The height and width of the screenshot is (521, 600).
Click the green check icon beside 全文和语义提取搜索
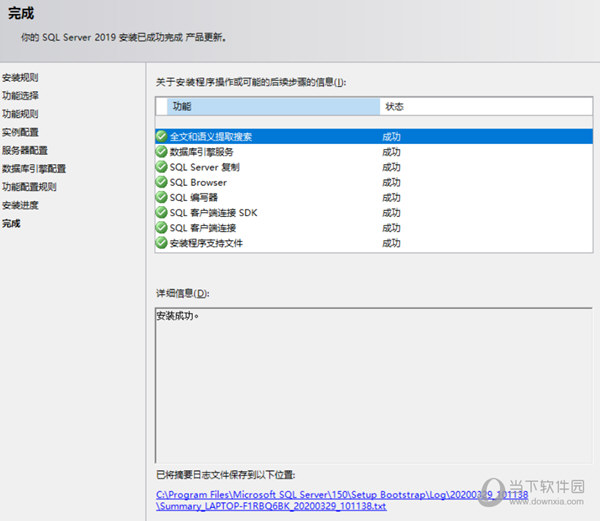161,136
